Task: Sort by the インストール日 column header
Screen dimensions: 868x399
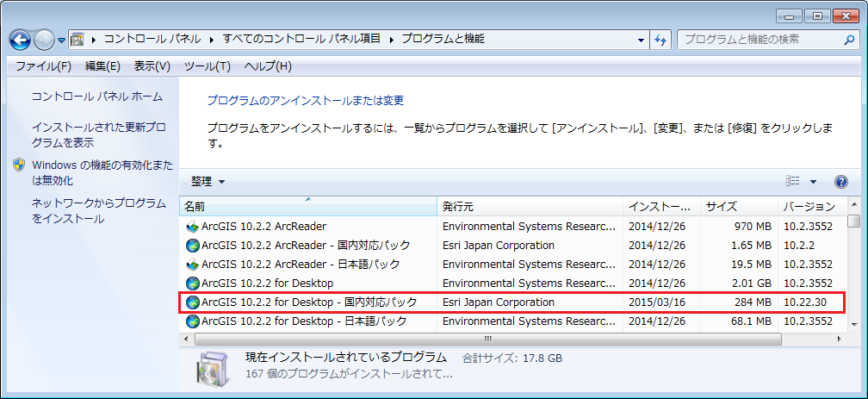Action: [662, 207]
